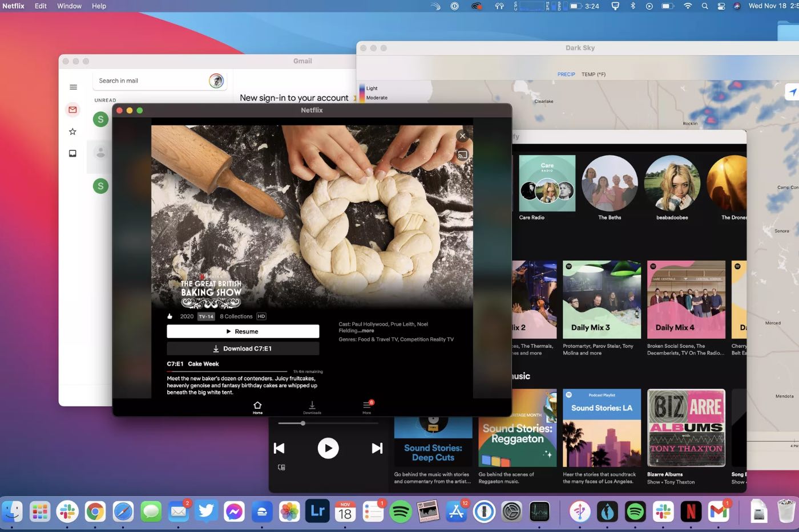Open the starred mail section in Gmail

click(72, 132)
